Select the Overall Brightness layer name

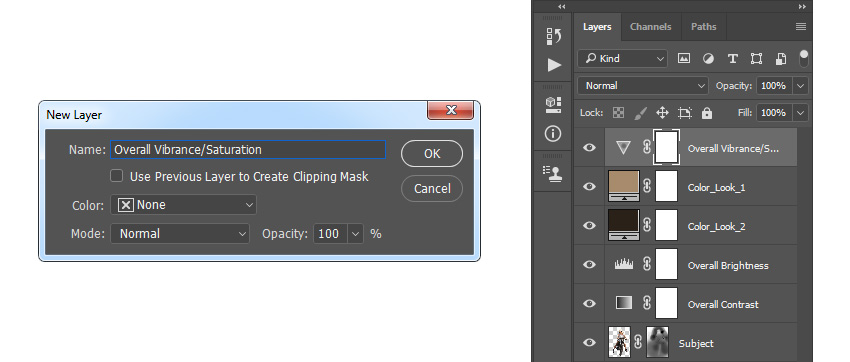point(728,266)
